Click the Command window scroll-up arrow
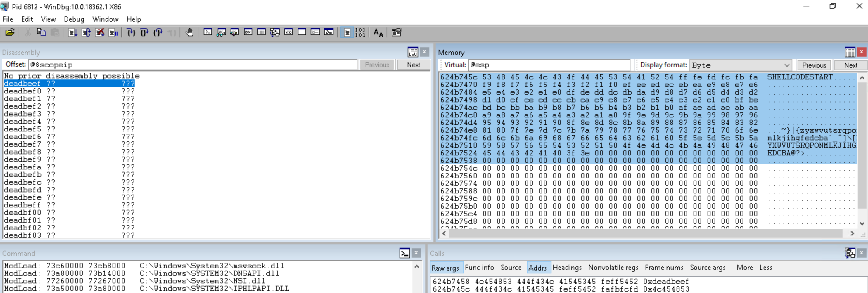868x293 pixels. (x=417, y=266)
